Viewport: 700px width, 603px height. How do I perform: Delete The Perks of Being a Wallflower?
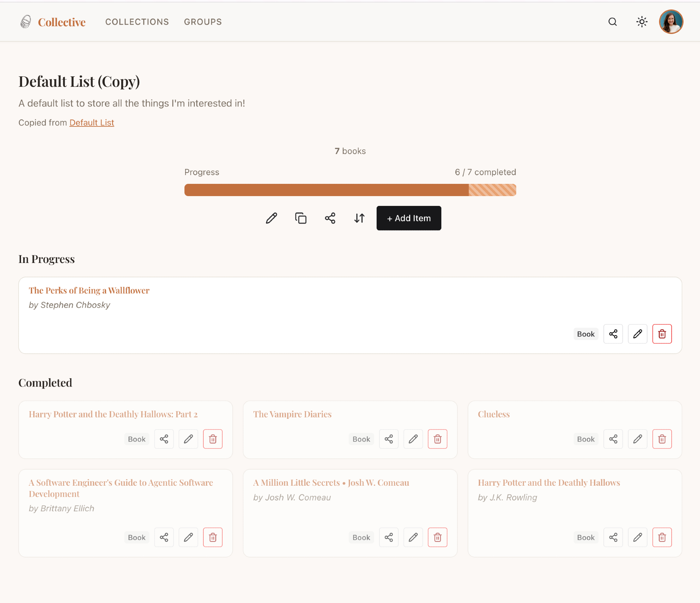[x=662, y=334]
